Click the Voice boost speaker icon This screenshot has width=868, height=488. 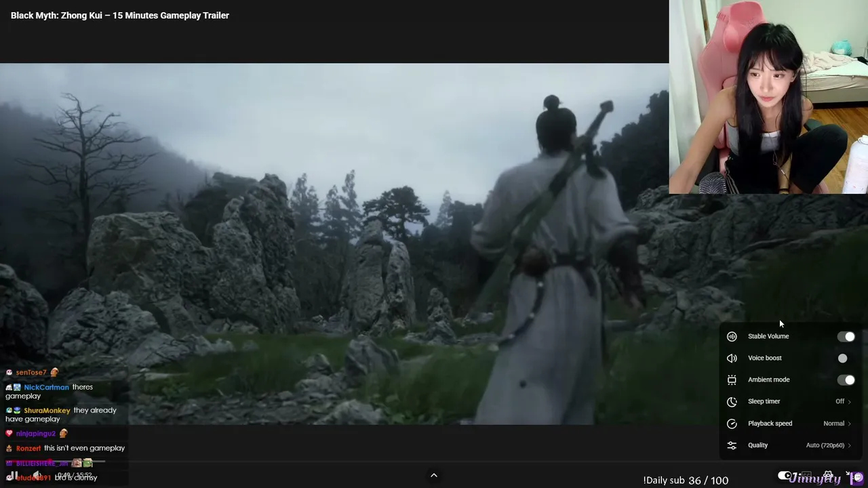732,359
